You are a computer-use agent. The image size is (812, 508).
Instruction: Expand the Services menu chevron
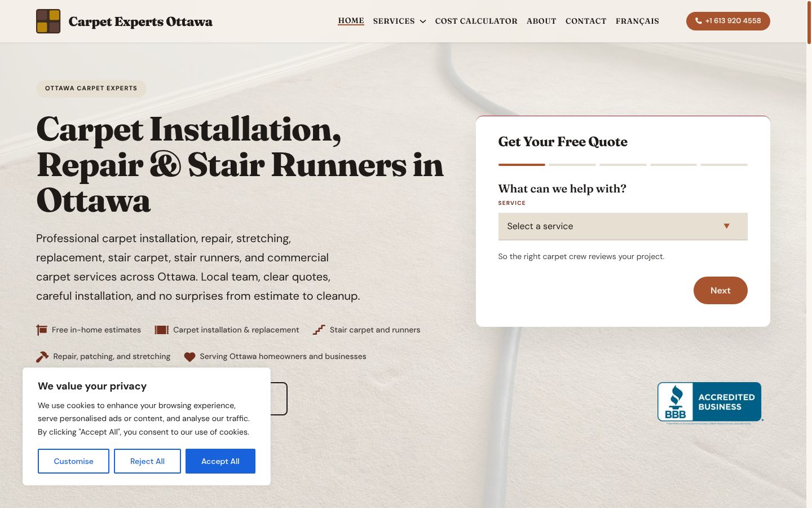423,21
